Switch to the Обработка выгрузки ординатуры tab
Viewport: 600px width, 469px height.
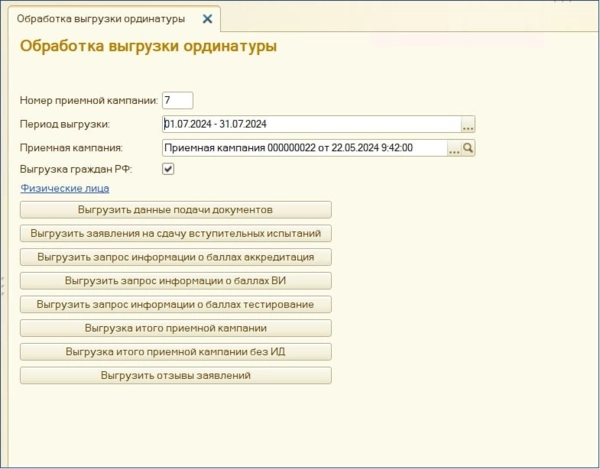pos(100,18)
